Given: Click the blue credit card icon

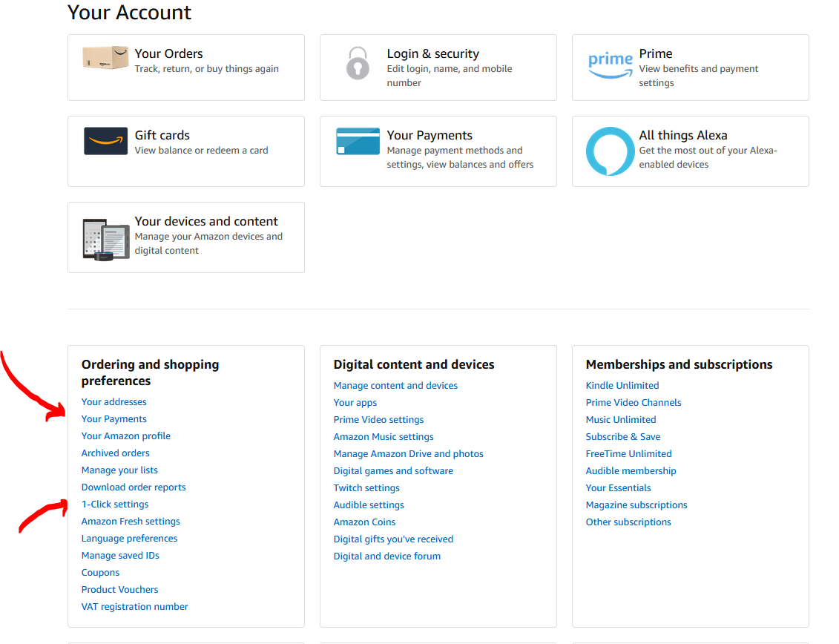Looking at the screenshot, I should (358, 141).
